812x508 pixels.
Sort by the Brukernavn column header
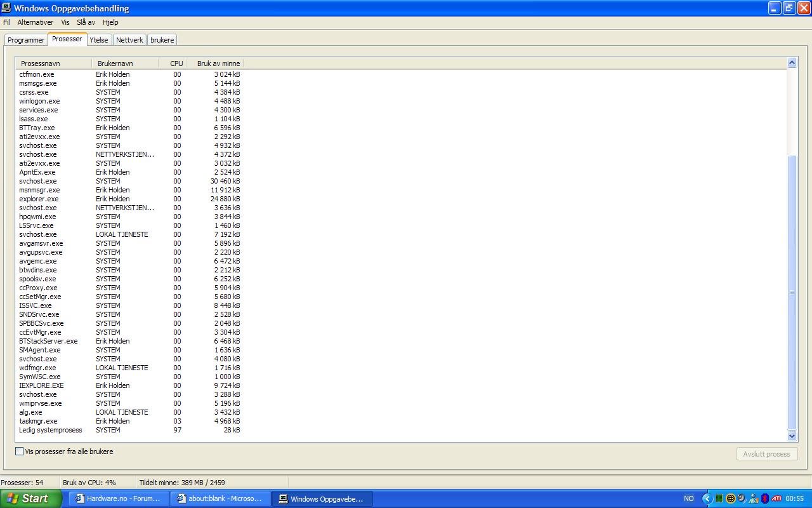[126, 63]
